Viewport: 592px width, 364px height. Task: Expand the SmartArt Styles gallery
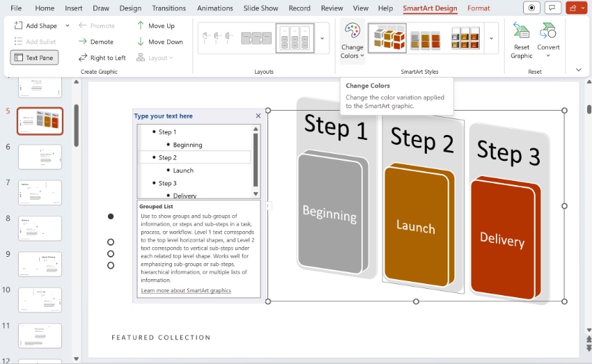pos(491,38)
